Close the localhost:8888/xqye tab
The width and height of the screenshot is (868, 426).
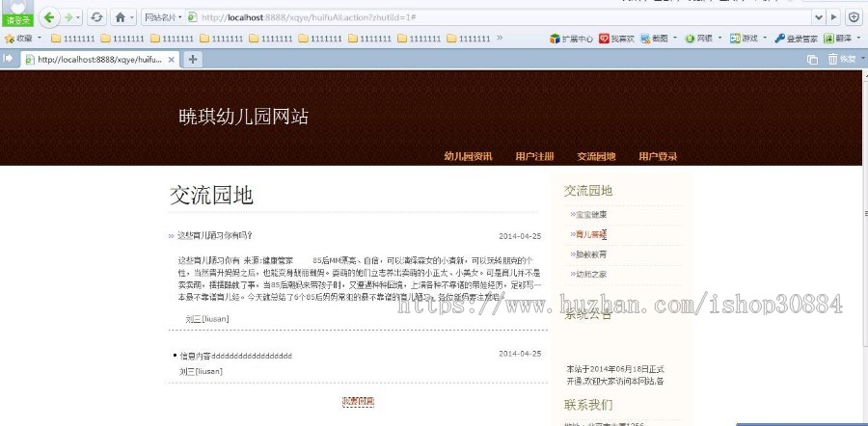coord(171,59)
